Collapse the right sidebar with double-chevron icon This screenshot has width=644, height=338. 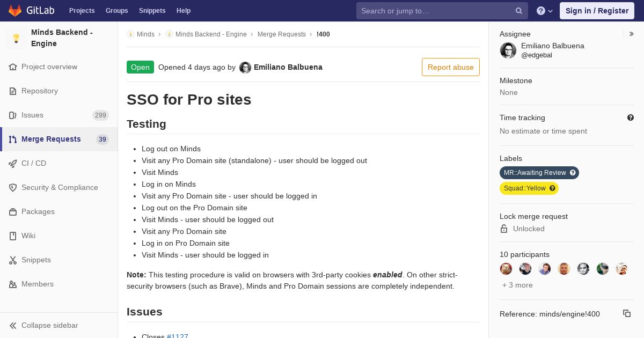[x=632, y=34]
